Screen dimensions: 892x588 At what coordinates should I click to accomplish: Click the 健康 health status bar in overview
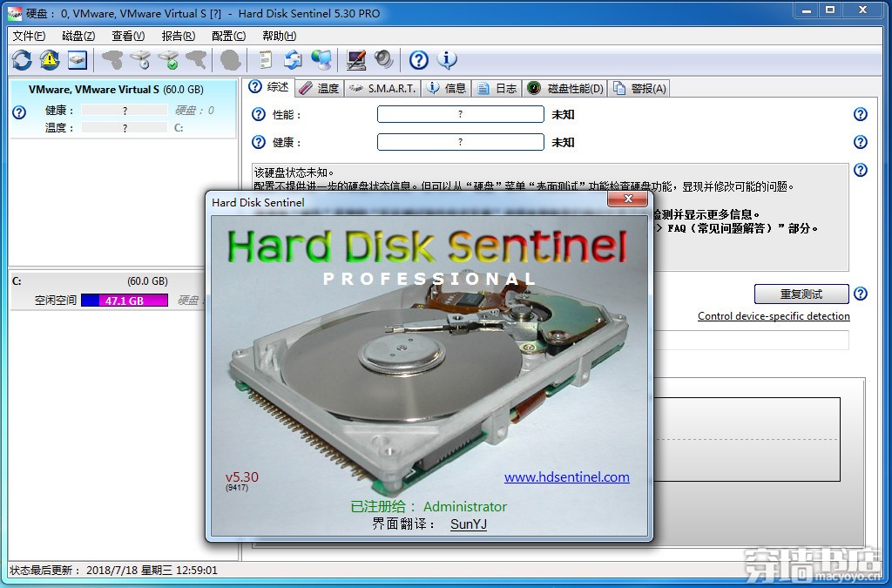460,142
